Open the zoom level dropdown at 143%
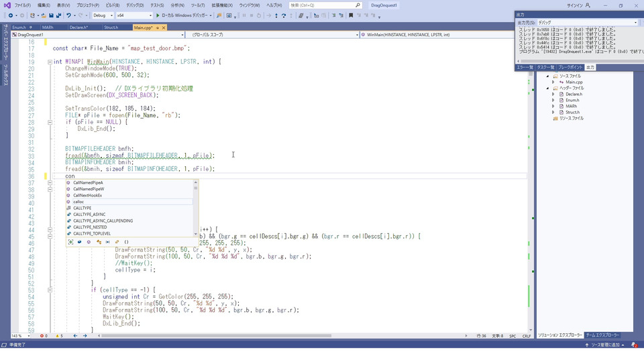 pos(21,336)
